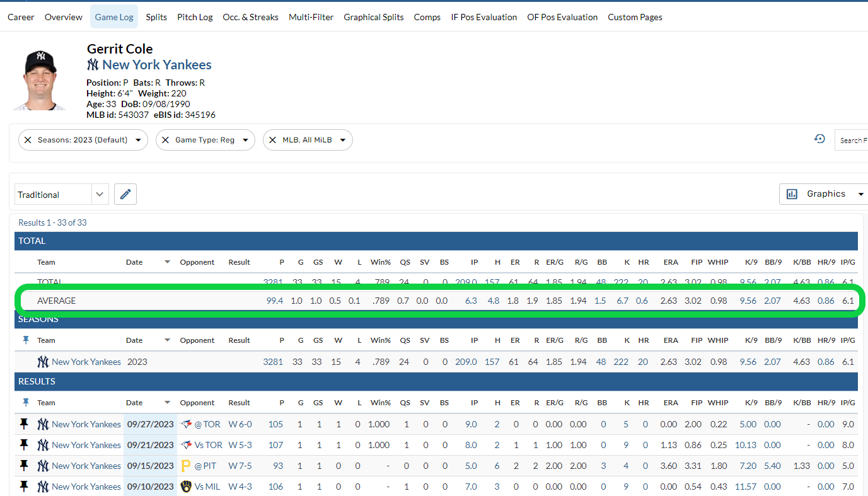Open the Graphics dropdown menu
This screenshot has width=868, height=496.
pyautogui.click(x=825, y=194)
